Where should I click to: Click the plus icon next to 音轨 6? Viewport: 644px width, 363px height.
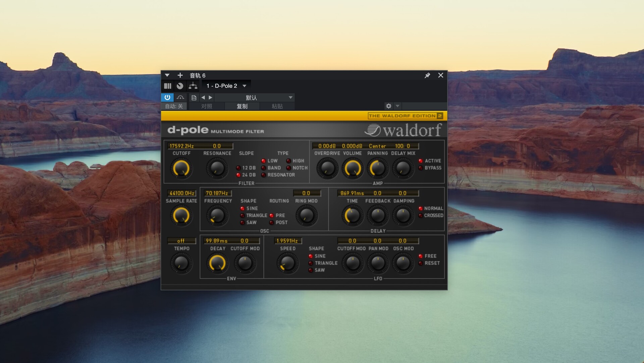pos(180,75)
